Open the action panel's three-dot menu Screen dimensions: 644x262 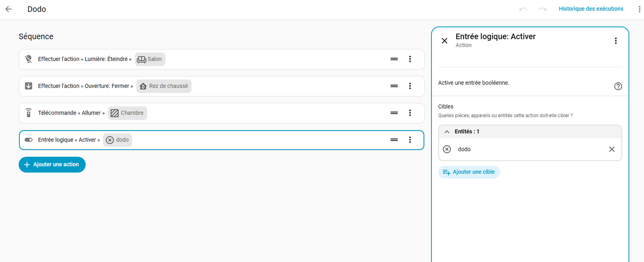(615, 41)
